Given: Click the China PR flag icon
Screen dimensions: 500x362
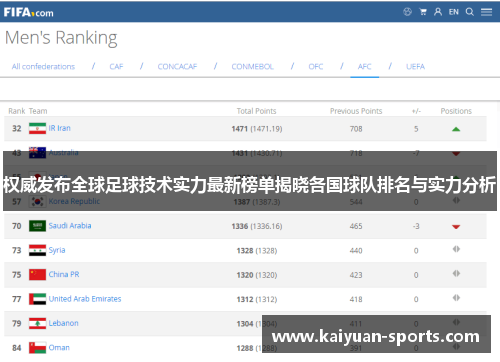Looking at the screenshot, I should click(37, 275).
